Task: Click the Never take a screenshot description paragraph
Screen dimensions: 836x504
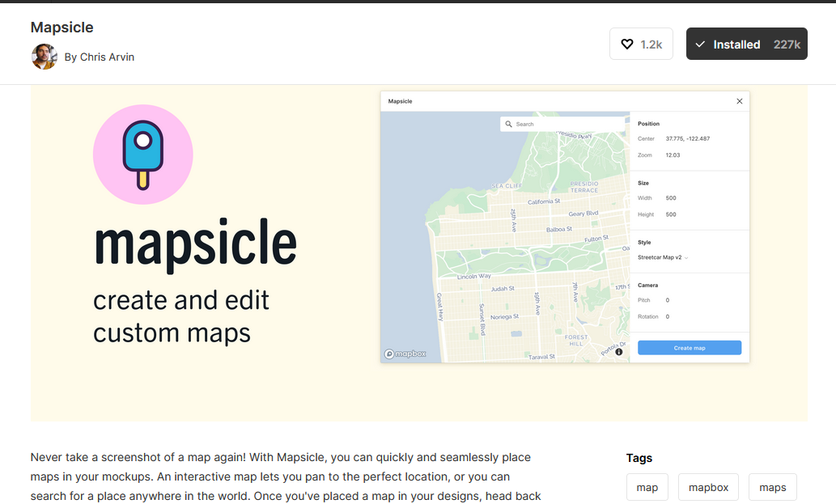Action: click(286, 476)
